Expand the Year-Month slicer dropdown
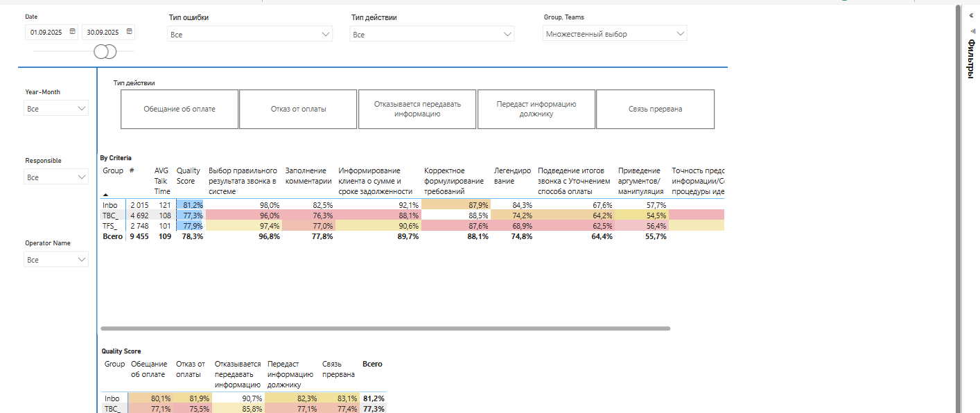This screenshot has width=980, height=413. pyautogui.click(x=82, y=109)
